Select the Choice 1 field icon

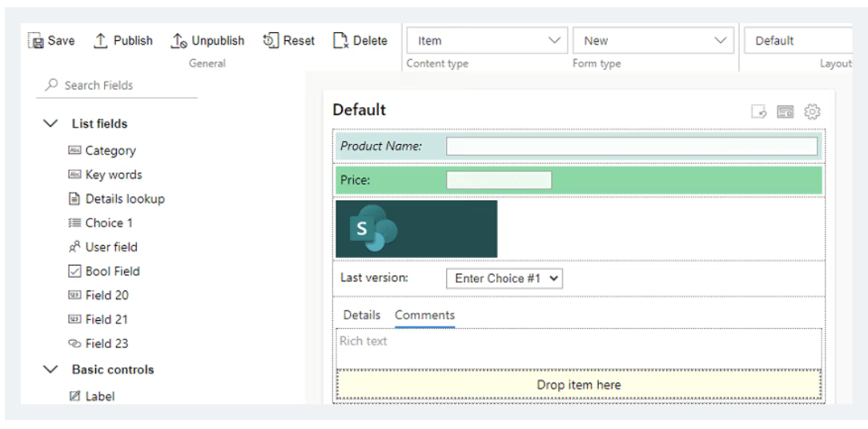pos(74,223)
